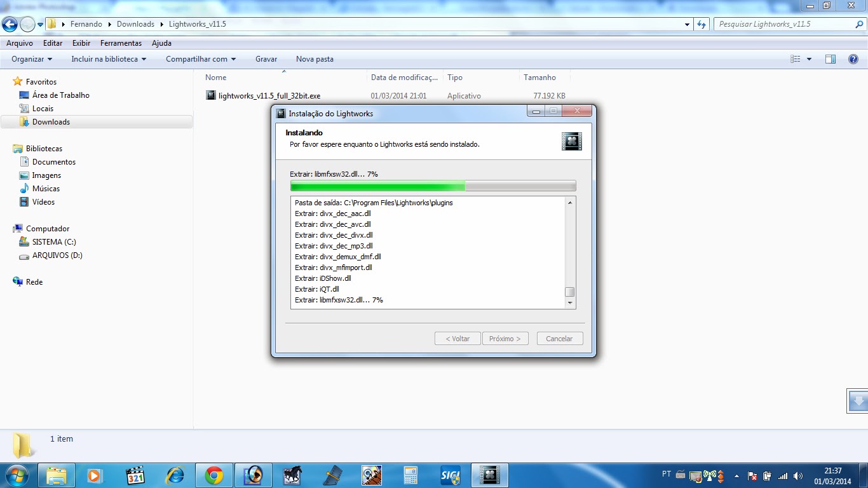Select ARQUIVOS (D:) drive
The image size is (868, 488).
click(57, 255)
